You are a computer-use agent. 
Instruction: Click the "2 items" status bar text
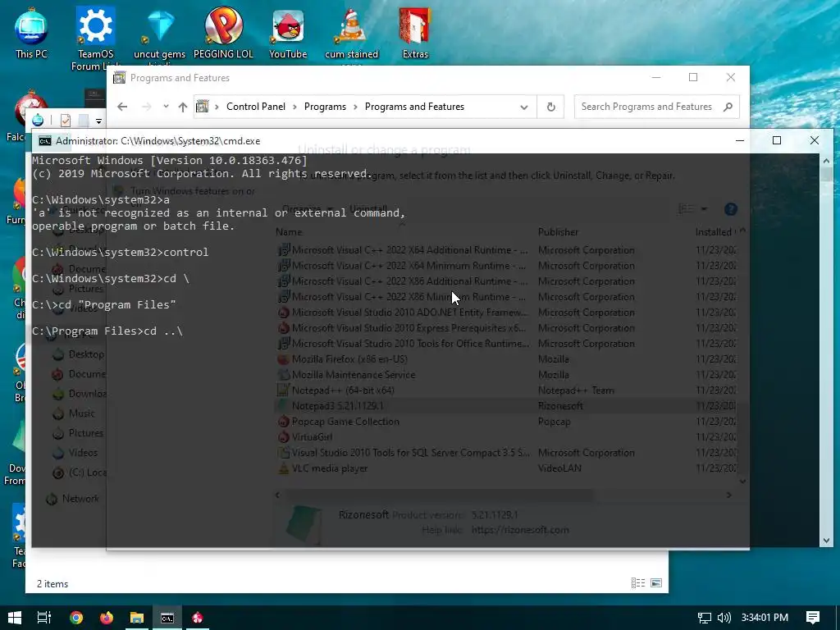52,584
